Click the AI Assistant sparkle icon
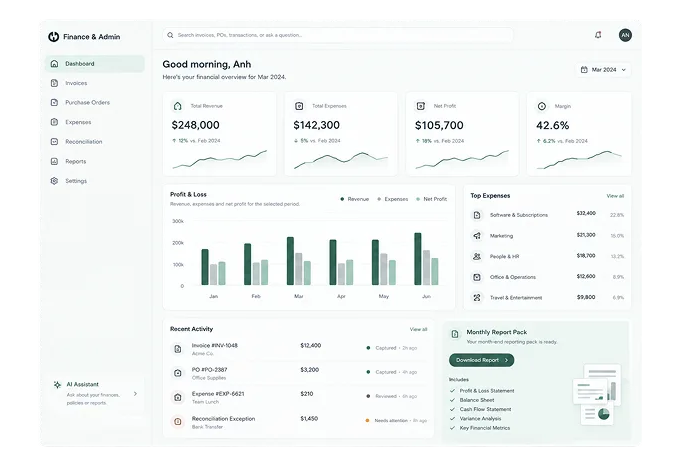 pos(57,385)
